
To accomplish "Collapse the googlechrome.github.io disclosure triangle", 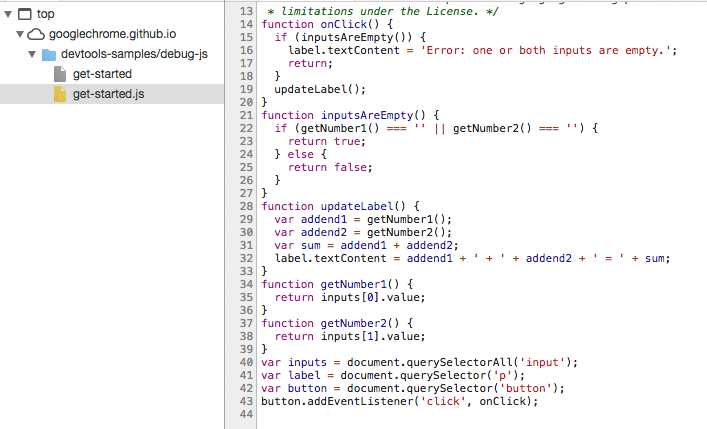I will click(20, 33).
